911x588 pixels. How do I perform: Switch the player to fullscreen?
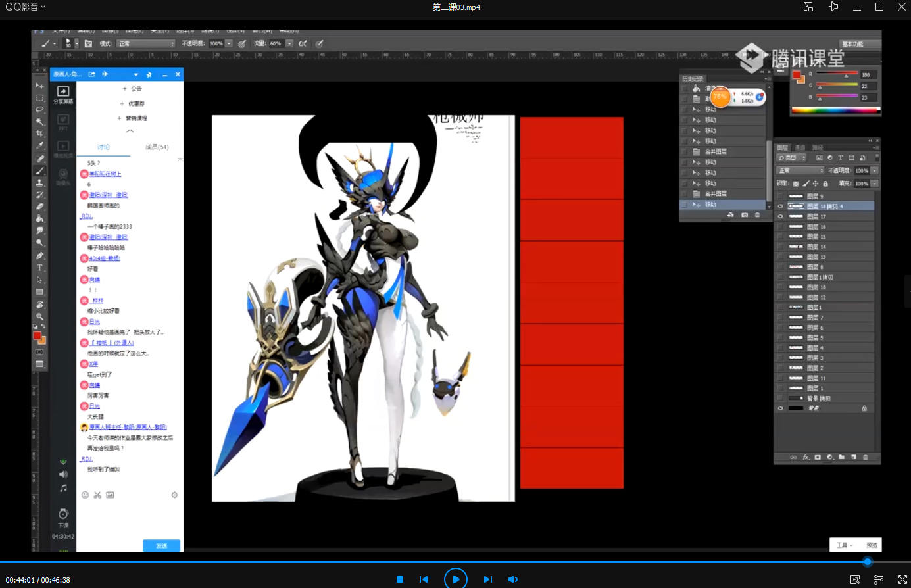[902, 579]
